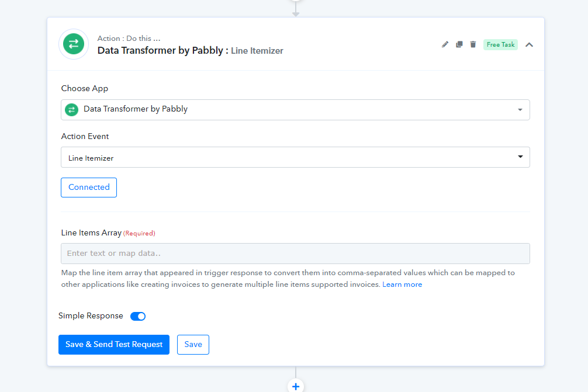Add a new step with the plus button
The image size is (588, 392).
296,386
